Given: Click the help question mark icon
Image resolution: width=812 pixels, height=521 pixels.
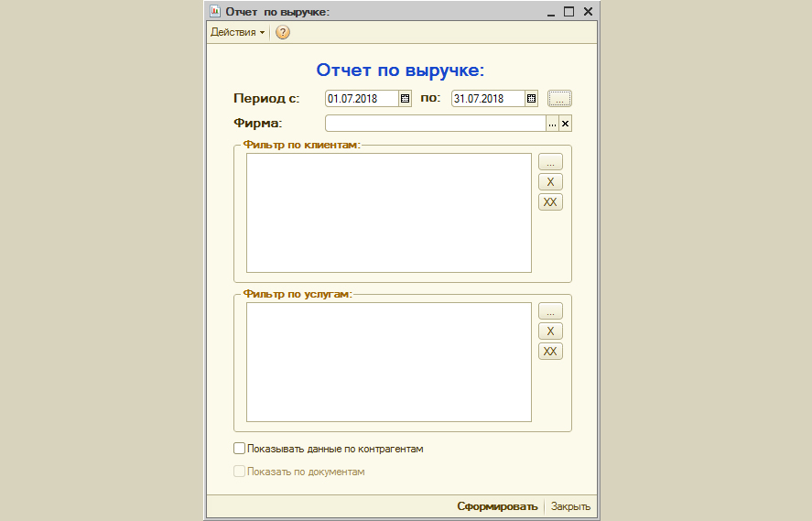Looking at the screenshot, I should [x=283, y=32].
